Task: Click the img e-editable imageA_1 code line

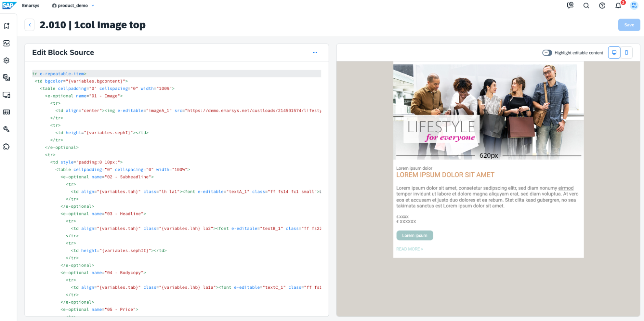Action: (x=188, y=110)
